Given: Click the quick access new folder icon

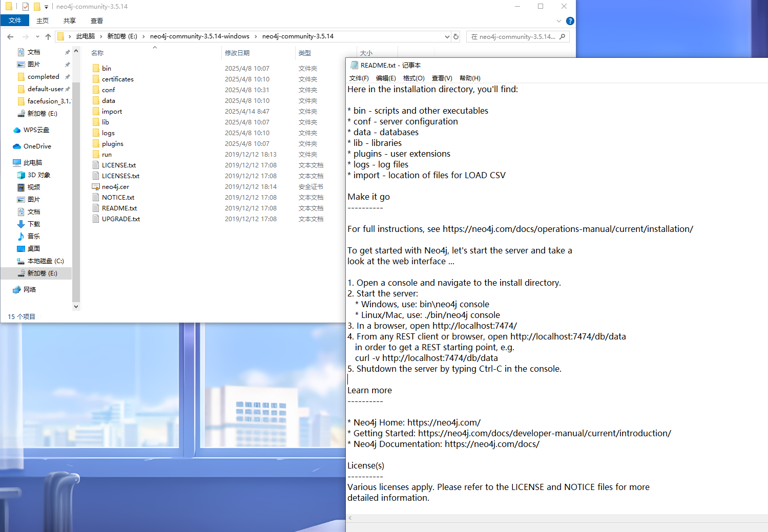Looking at the screenshot, I should coord(37,7).
